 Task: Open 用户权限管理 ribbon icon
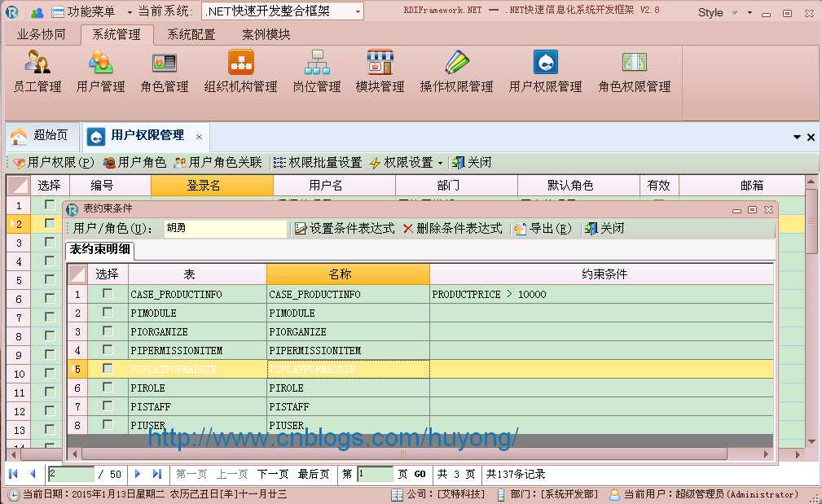[545, 72]
